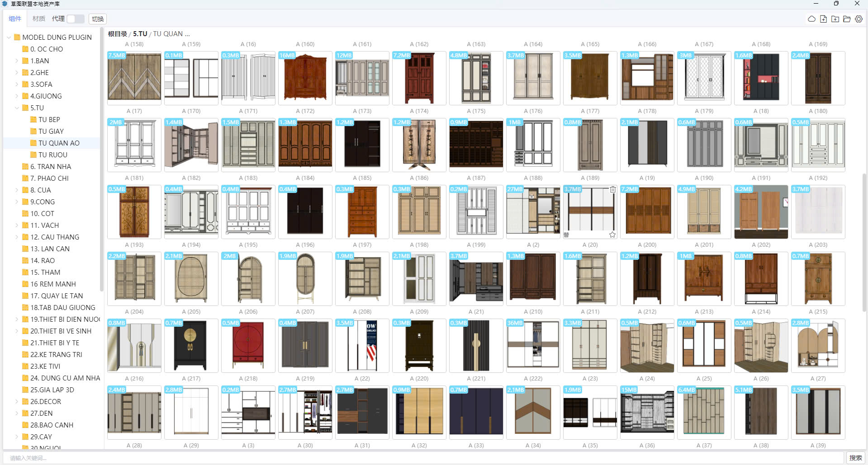The height and width of the screenshot is (465, 868).
Task: Collapse the 5.TU folder
Action: coord(17,108)
